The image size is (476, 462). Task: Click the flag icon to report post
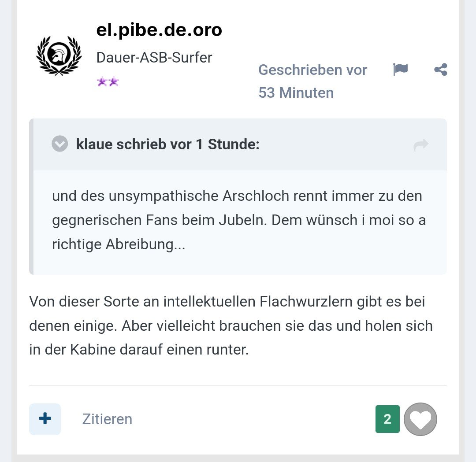[x=400, y=70]
